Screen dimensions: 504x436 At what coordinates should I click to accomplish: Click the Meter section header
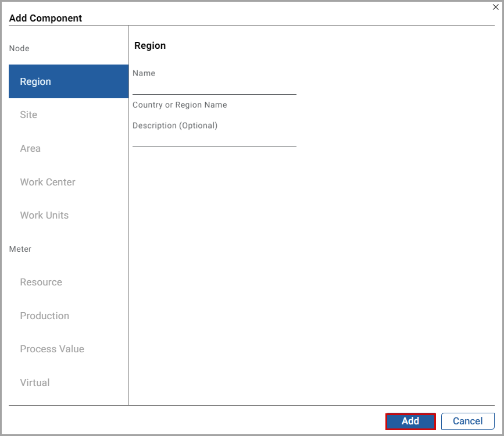(x=20, y=249)
